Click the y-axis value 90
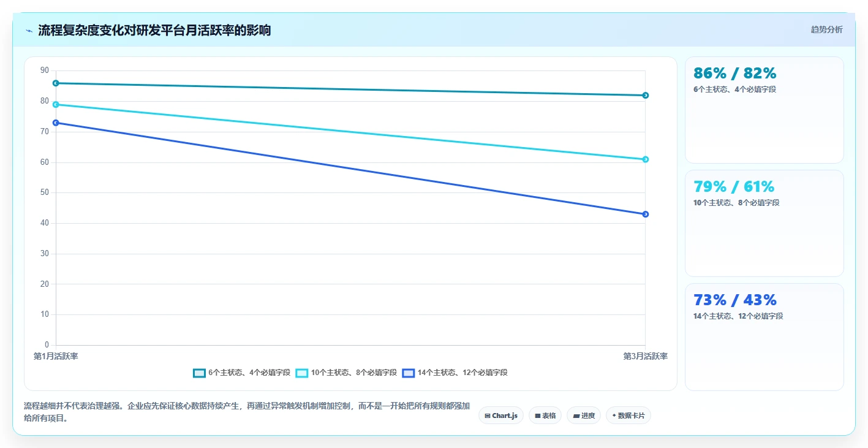868x448 pixels. click(45, 70)
